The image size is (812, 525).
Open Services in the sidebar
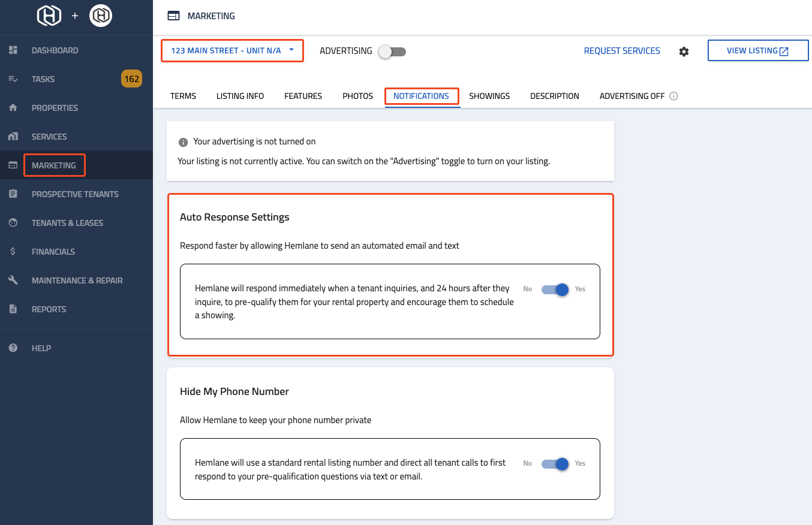pyautogui.click(x=49, y=137)
